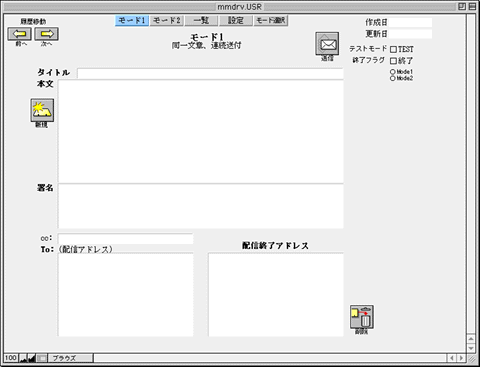Select the Mode2 radio button

pos(393,78)
